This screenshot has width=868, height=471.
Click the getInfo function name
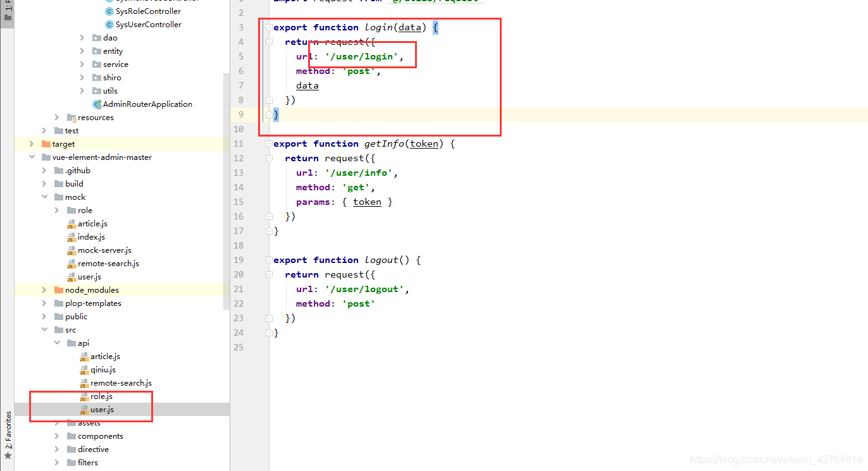point(384,144)
